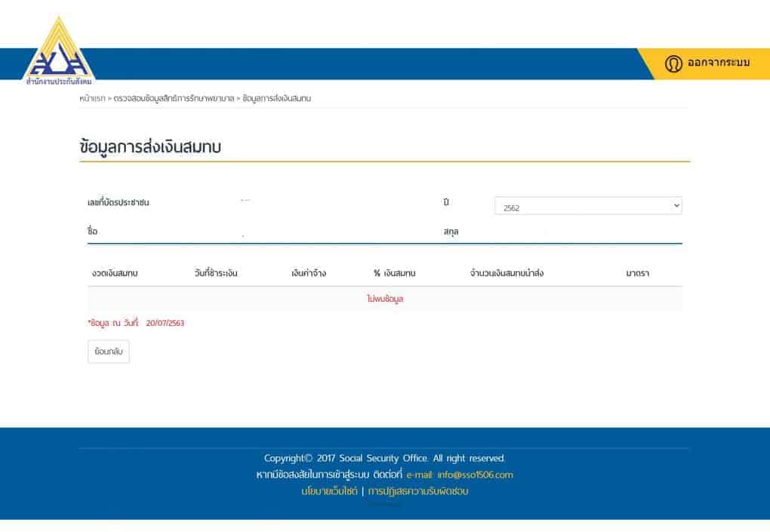Click the % เงินสมทบ column header

pos(394,273)
